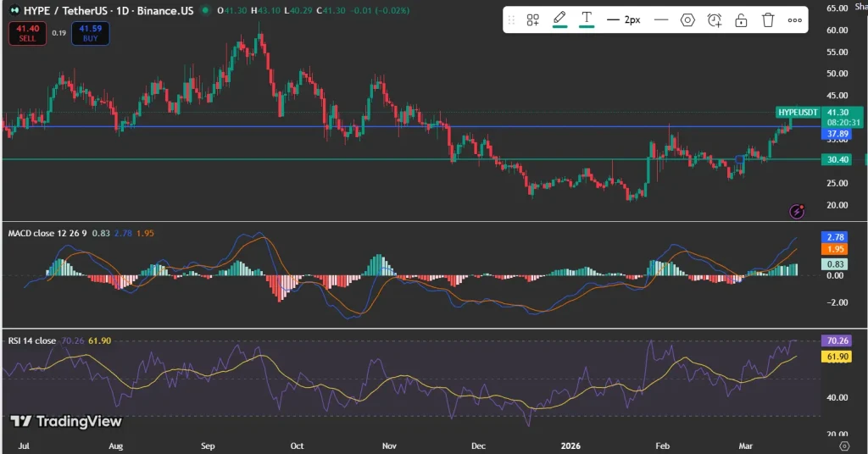The width and height of the screenshot is (868, 454).
Task: Open the drawing templates icon
Action: [532, 20]
